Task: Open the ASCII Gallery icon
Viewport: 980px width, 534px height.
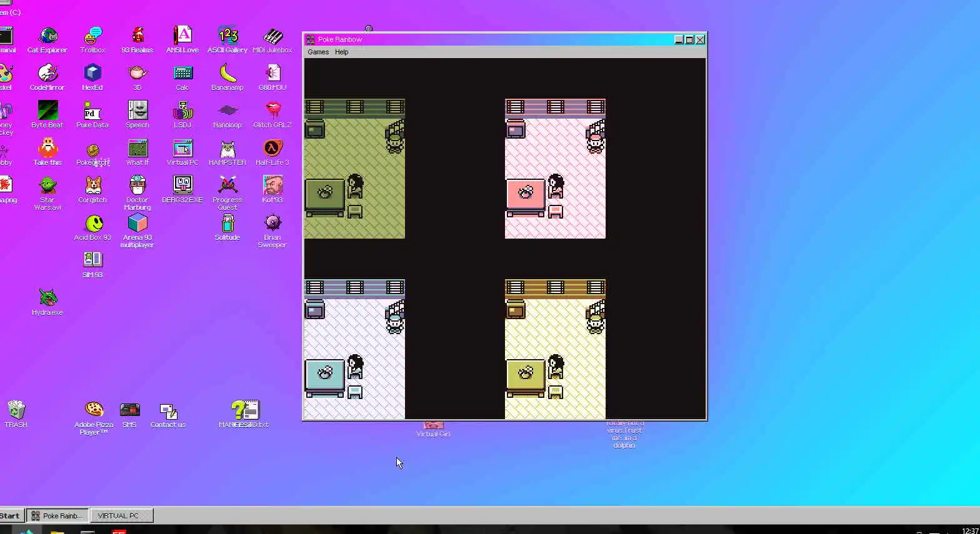Action: tap(227, 40)
